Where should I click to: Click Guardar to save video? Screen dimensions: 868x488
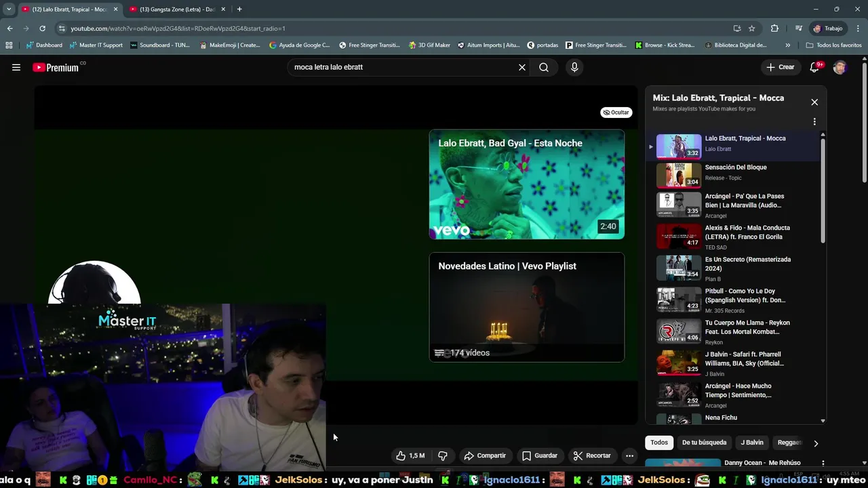tap(540, 455)
